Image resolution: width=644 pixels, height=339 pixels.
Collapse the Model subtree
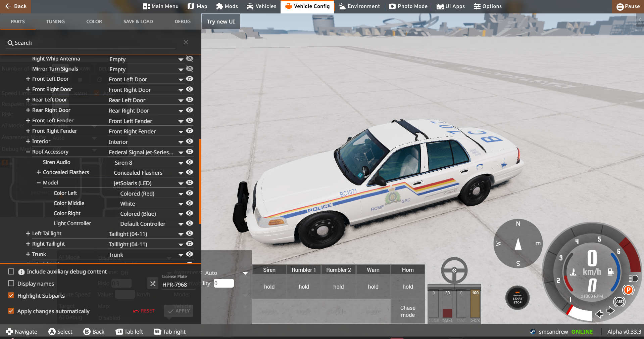[39, 183]
